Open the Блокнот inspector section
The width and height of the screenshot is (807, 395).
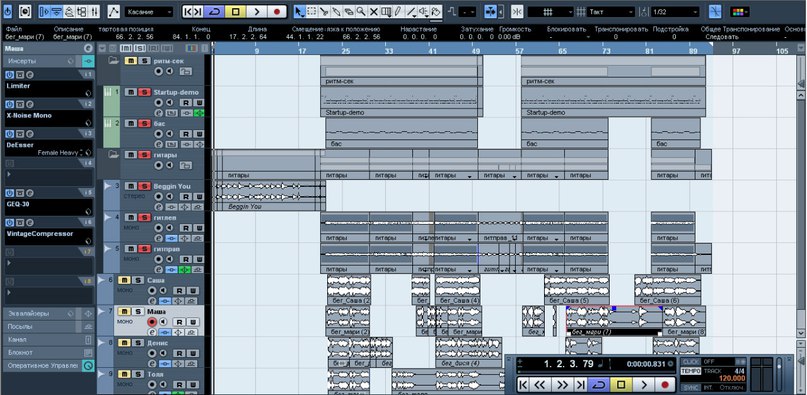point(49,352)
